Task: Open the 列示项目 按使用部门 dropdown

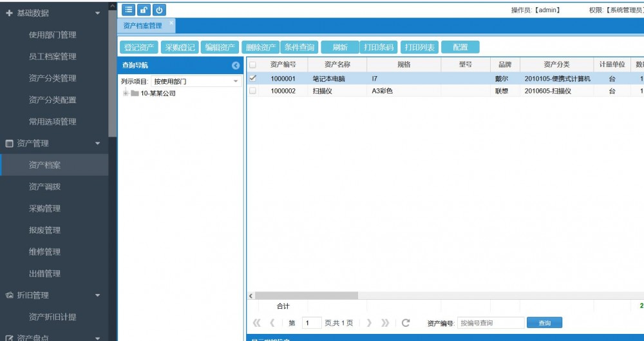Action: pyautogui.click(x=236, y=81)
